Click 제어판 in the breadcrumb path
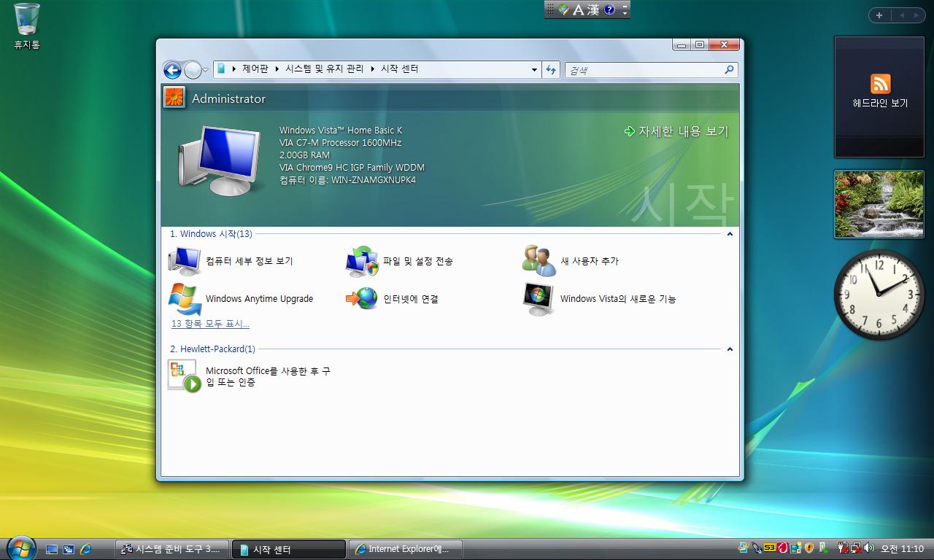The image size is (934, 560). pyautogui.click(x=255, y=69)
